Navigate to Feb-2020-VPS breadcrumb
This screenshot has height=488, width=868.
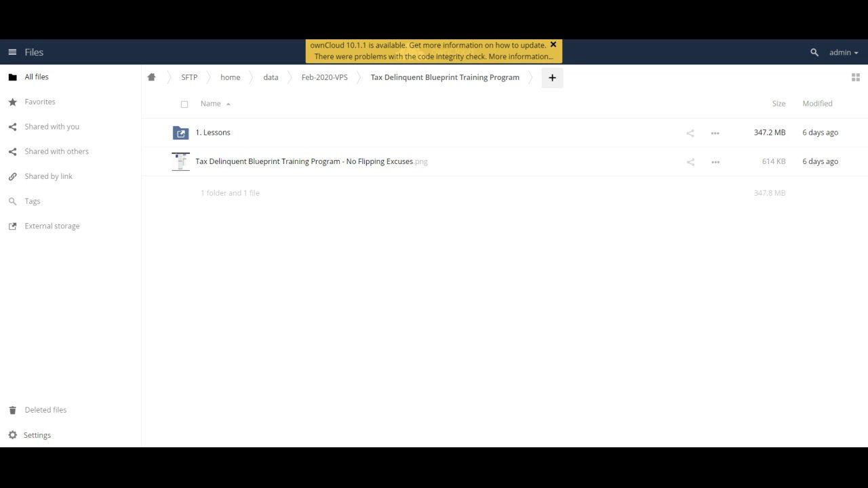click(324, 77)
